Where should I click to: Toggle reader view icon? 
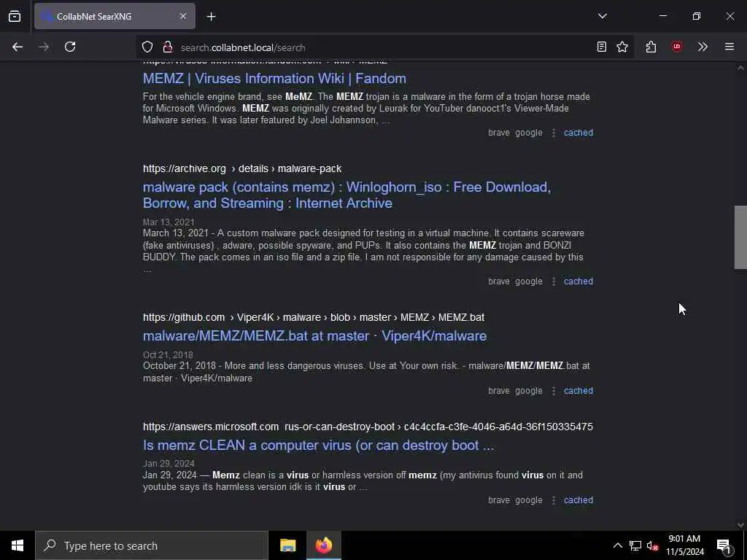click(x=602, y=47)
